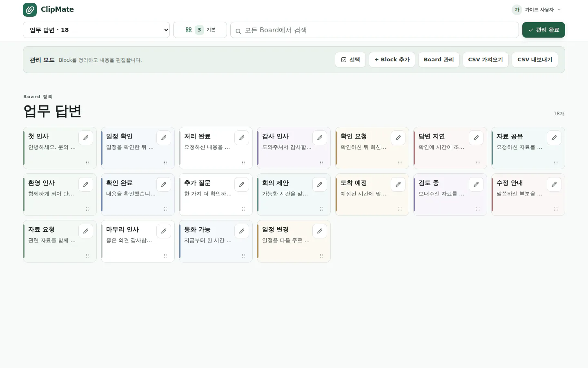This screenshot has width=588, height=368.
Task: Select the 도착 예정 block card
Action: [372, 195]
